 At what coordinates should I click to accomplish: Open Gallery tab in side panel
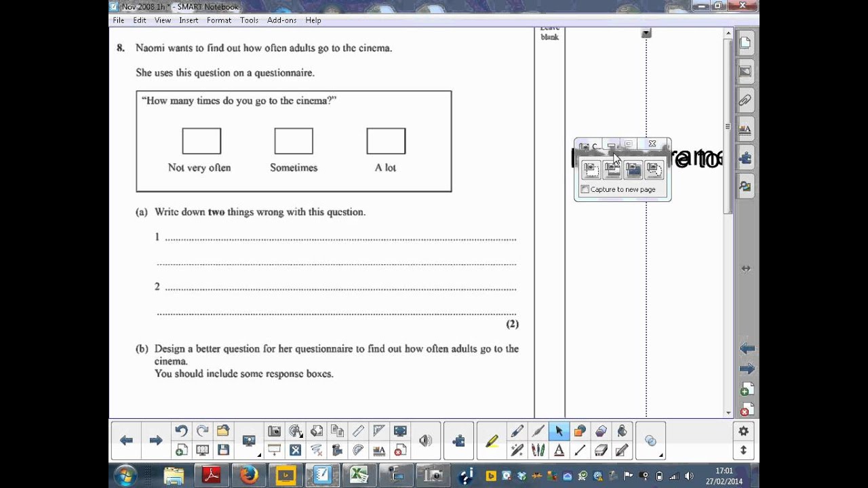745,71
